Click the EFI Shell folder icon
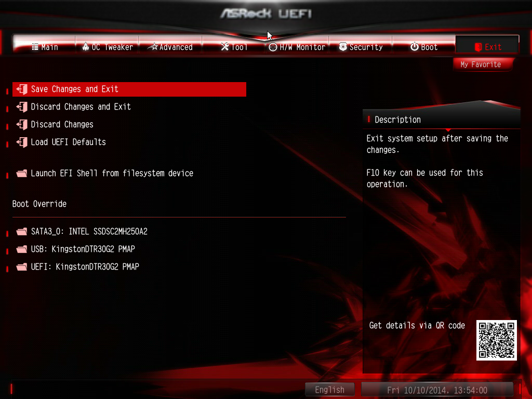Image resolution: width=532 pixels, height=399 pixels. [x=22, y=174]
